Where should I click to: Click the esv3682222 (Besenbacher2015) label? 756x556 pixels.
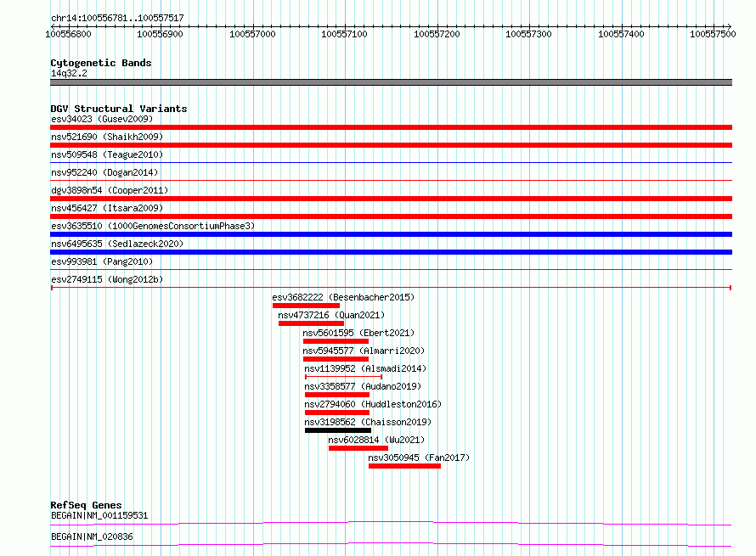(343, 297)
